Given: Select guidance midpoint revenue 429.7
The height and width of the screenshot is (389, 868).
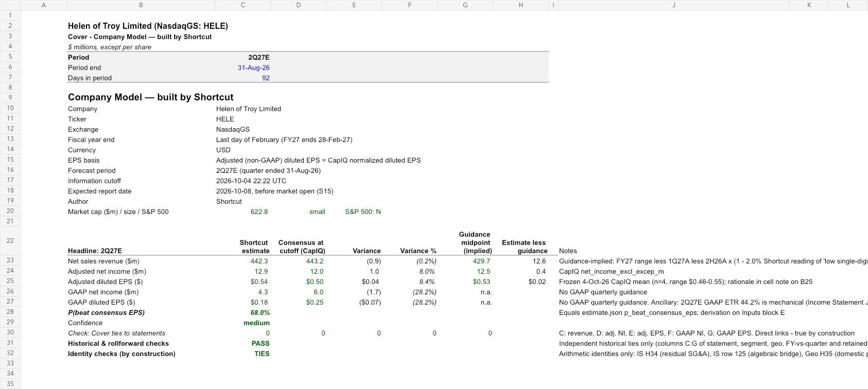Looking at the screenshot, I should click(481, 261).
